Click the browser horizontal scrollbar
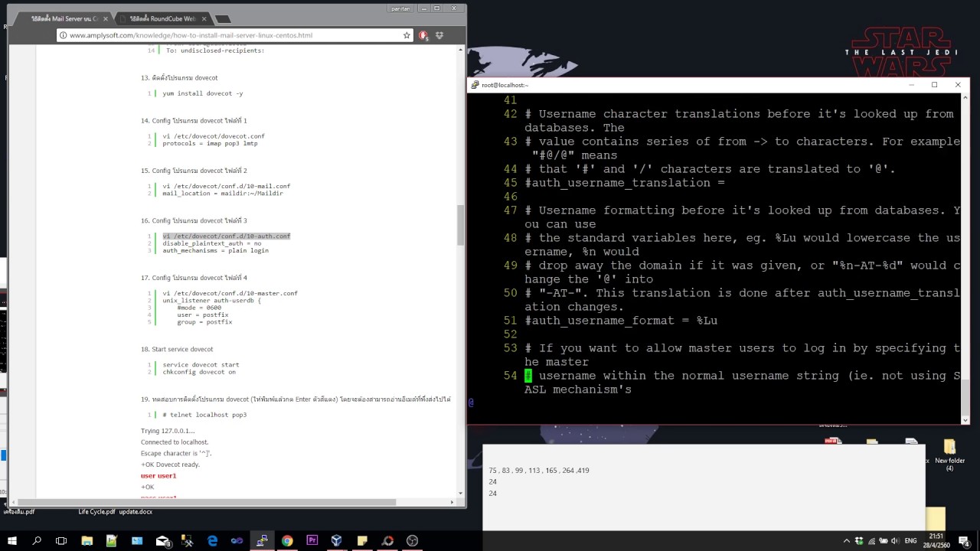Image resolution: width=980 pixels, height=551 pixels. pyautogui.click(x=205, y=502)
